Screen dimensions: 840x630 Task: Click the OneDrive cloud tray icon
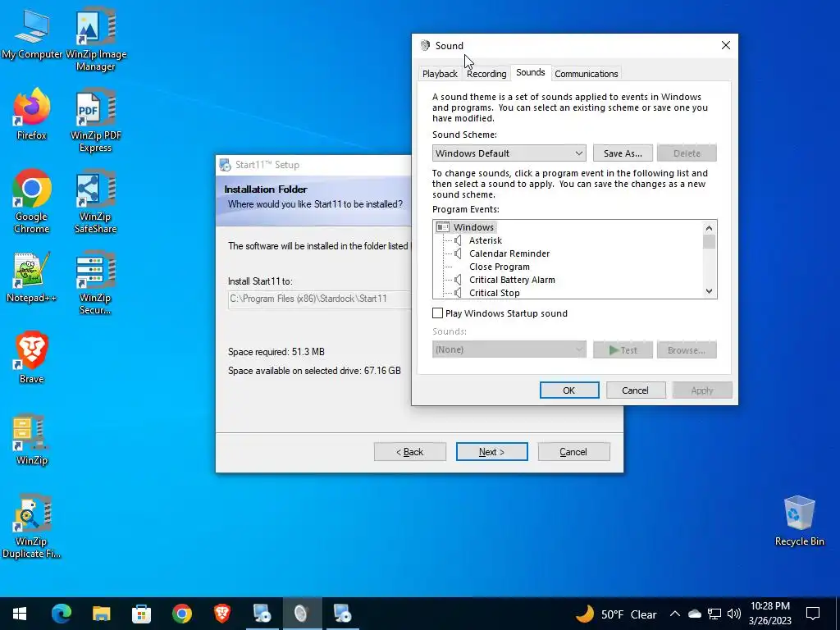point(694,614)
